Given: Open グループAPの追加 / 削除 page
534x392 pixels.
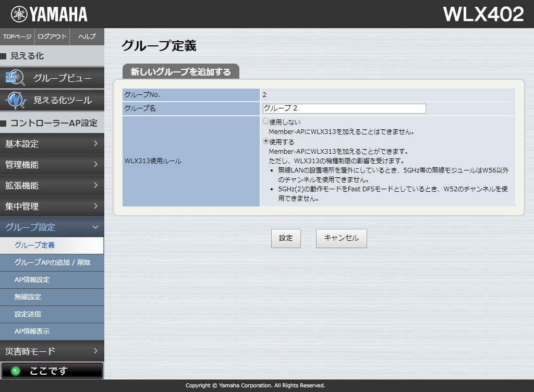Looking at the screenshot, I should [52, 262].
